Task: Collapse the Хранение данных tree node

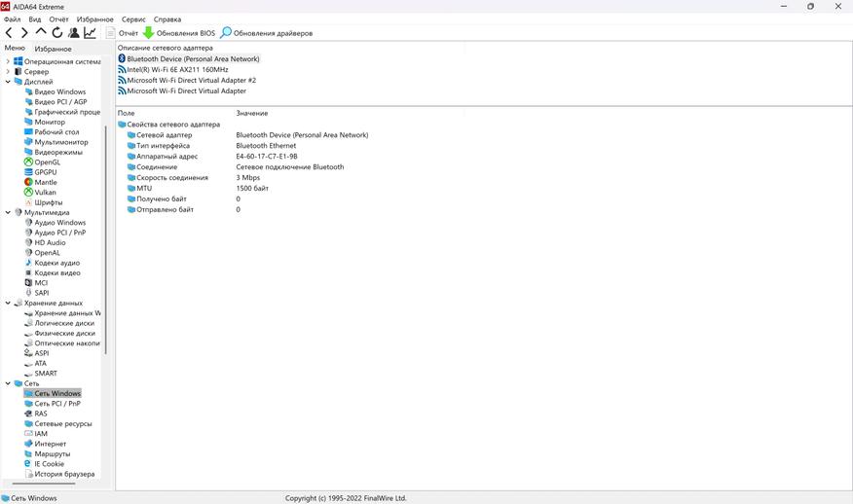Action: [8, 303]
